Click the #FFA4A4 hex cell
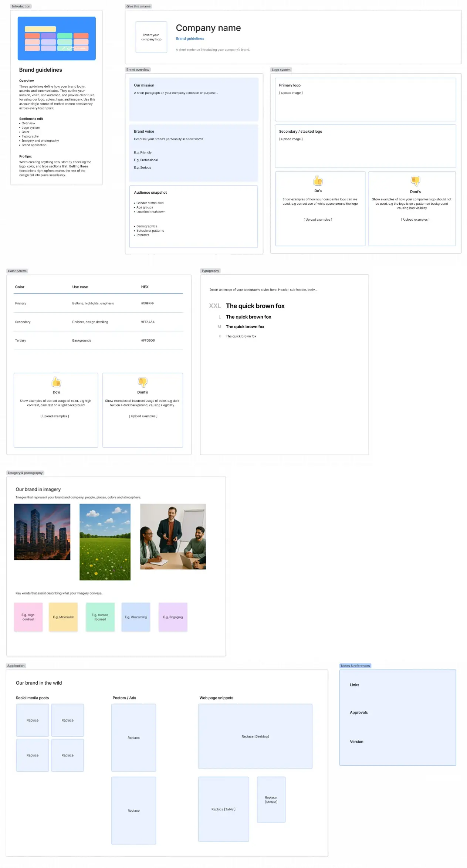The image size is (467, 868). [x=148, y=322]
